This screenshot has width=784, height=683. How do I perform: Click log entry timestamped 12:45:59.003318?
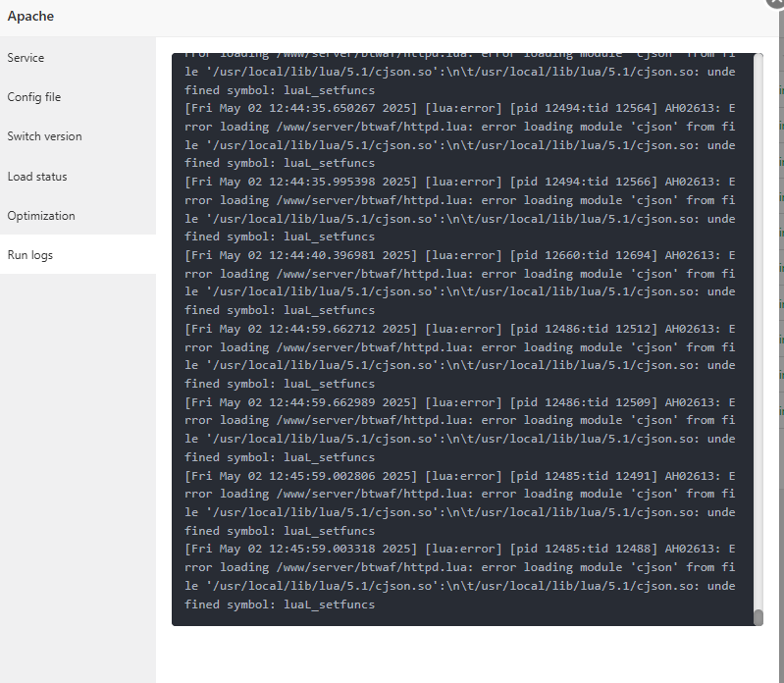tap(459, 576)
